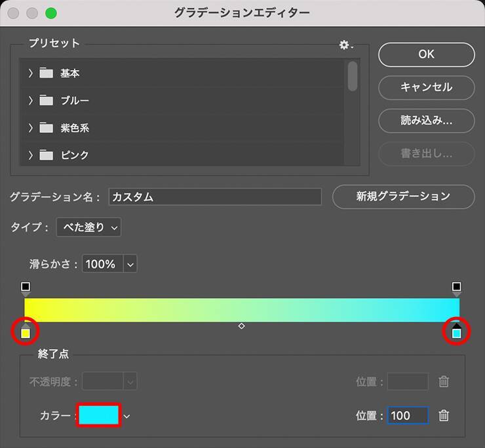Click the 読み込み... button

(427, 121)
